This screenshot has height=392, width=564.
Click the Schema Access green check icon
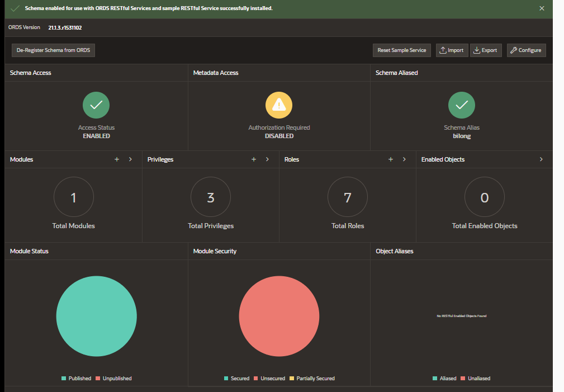pos(96,105)
